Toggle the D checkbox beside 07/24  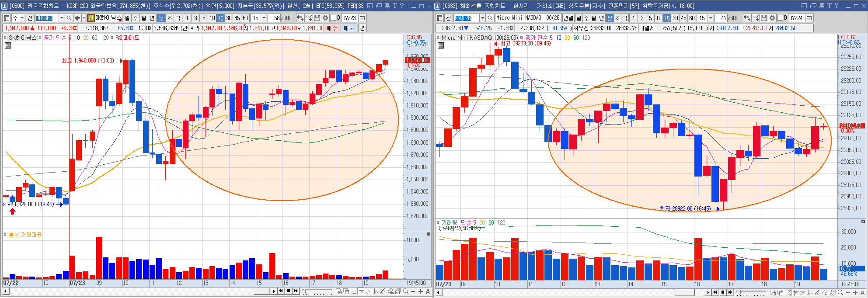pos(780,18)
